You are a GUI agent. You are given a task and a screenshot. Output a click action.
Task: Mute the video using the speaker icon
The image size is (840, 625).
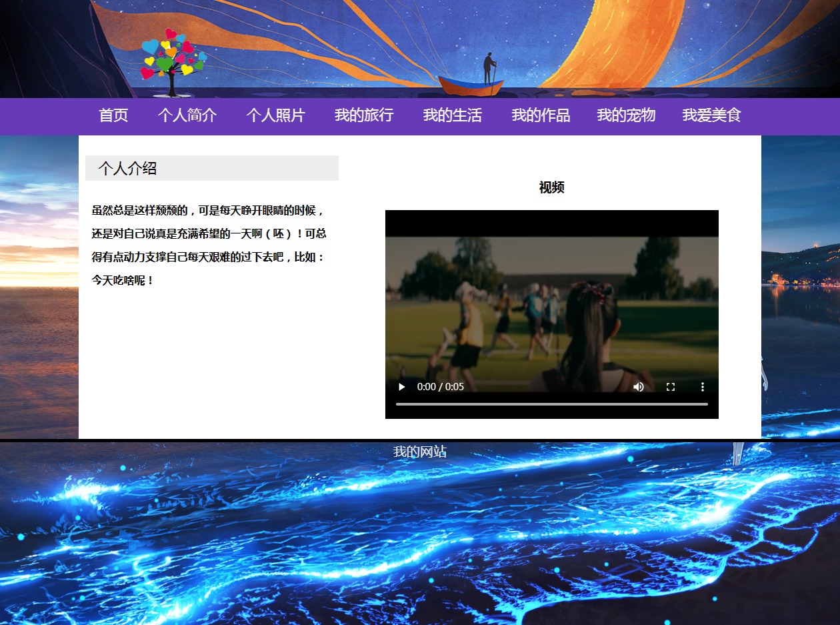click(639, 387)
